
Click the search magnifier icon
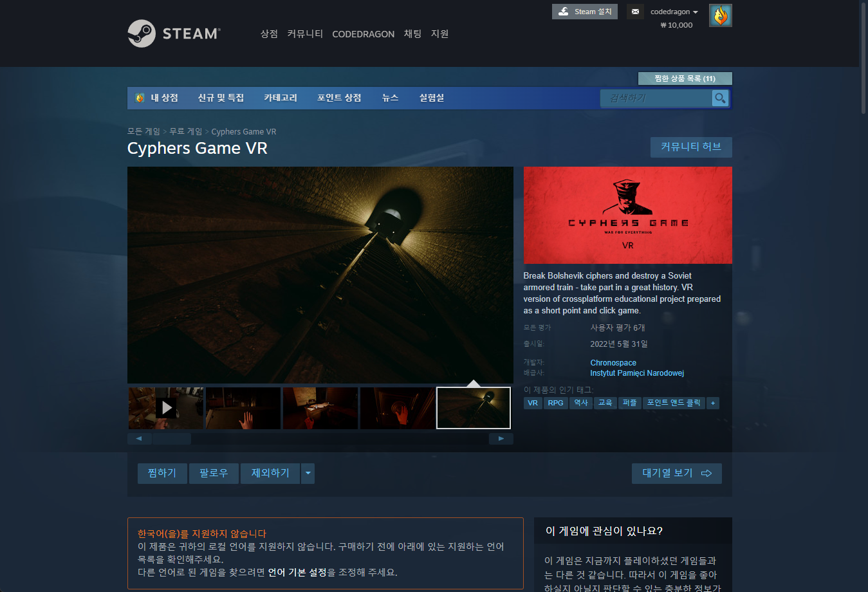click(x=720, y=98)
